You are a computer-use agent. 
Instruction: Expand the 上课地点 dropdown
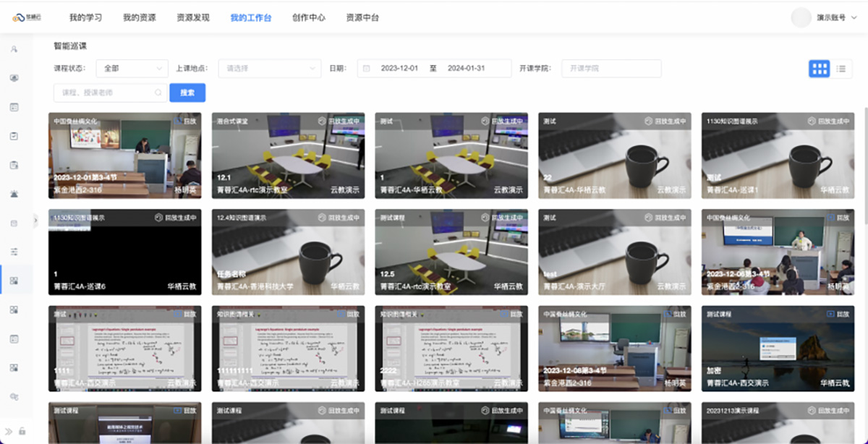tap(270, 69)
